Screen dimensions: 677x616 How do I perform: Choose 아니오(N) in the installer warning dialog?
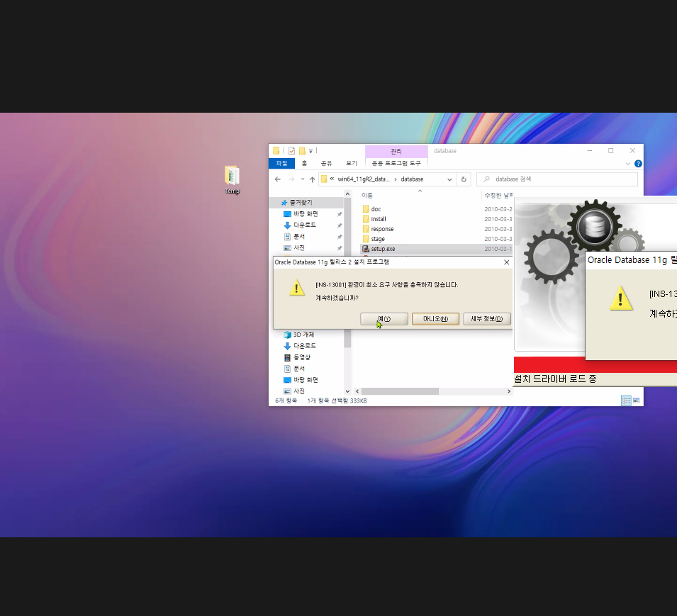(x=435, y=318)
